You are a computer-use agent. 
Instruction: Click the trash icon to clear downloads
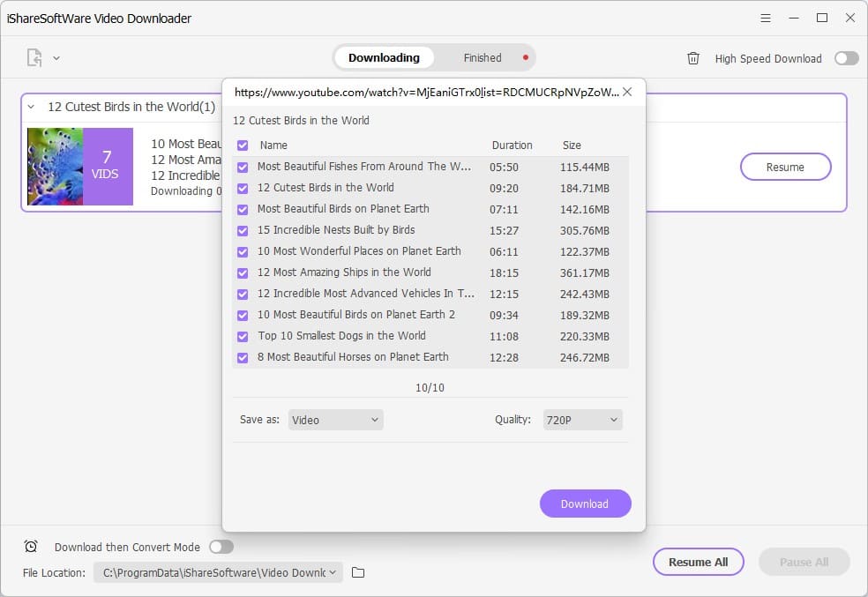click(x=695, y=58)
